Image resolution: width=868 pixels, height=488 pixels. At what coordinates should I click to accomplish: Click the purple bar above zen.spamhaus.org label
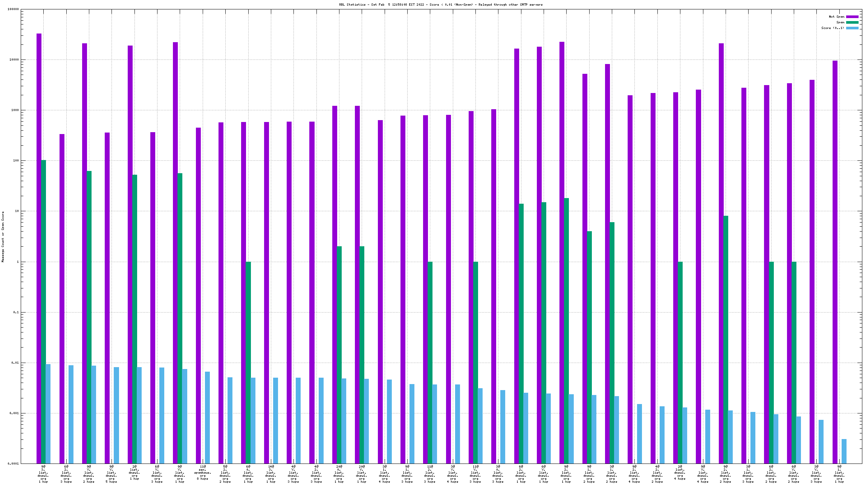(x=198, y=294)
